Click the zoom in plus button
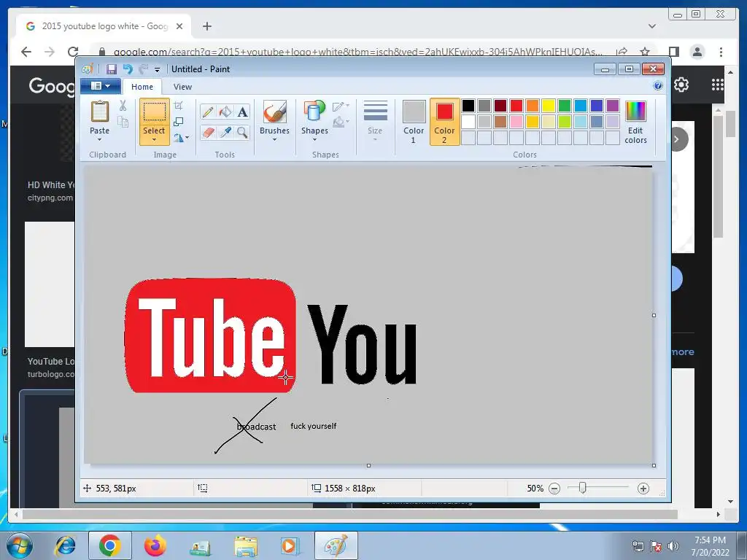Screen dimensions: 747x560 click(x=643, y=489)
